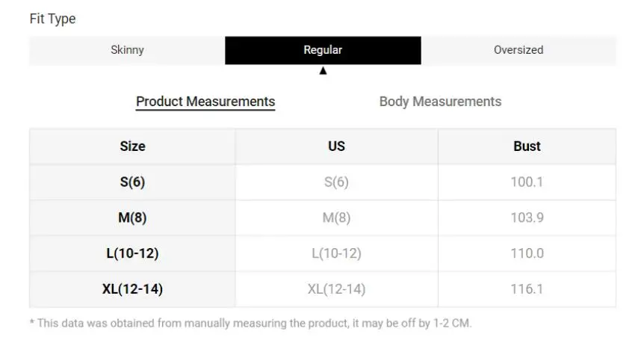Switch to Body Measurements tab
The width and height of the screenshot is (644, 343).
click(440, 102)
